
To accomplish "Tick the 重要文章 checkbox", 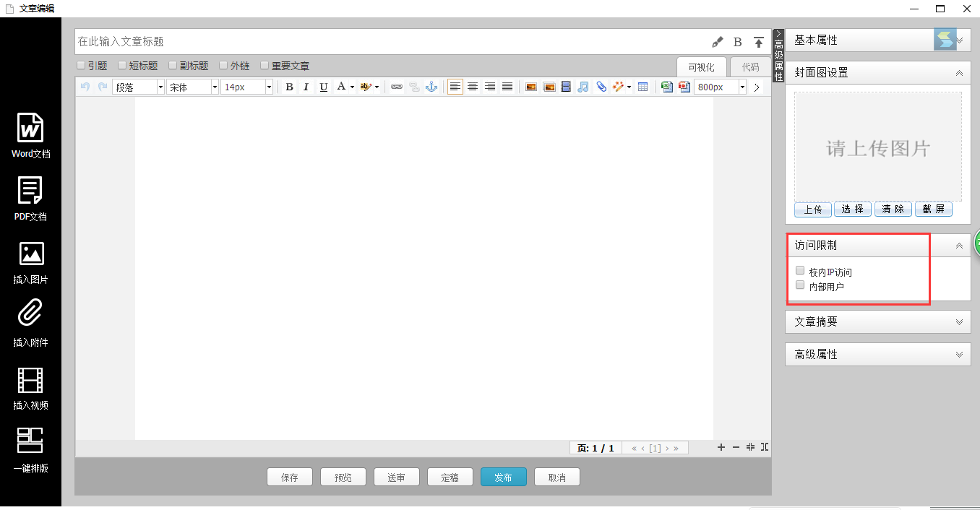I will [265, 65].
